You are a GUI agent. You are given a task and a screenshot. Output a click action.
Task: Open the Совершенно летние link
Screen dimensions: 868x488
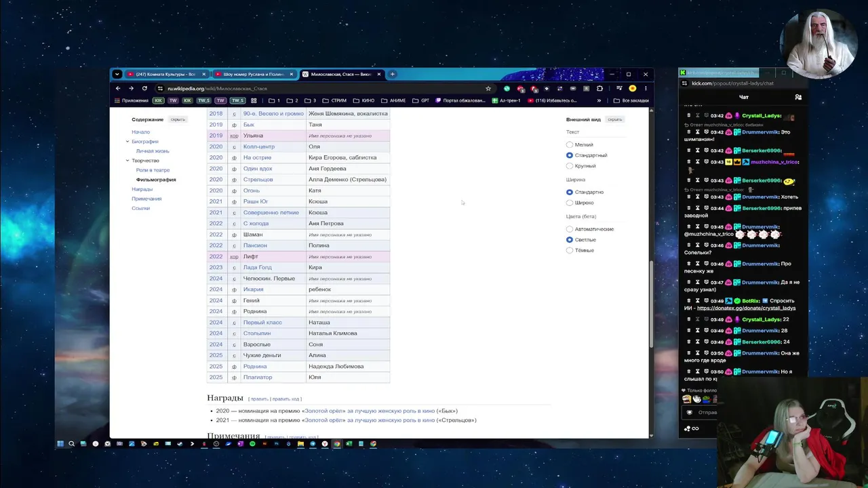click(271, 212)
